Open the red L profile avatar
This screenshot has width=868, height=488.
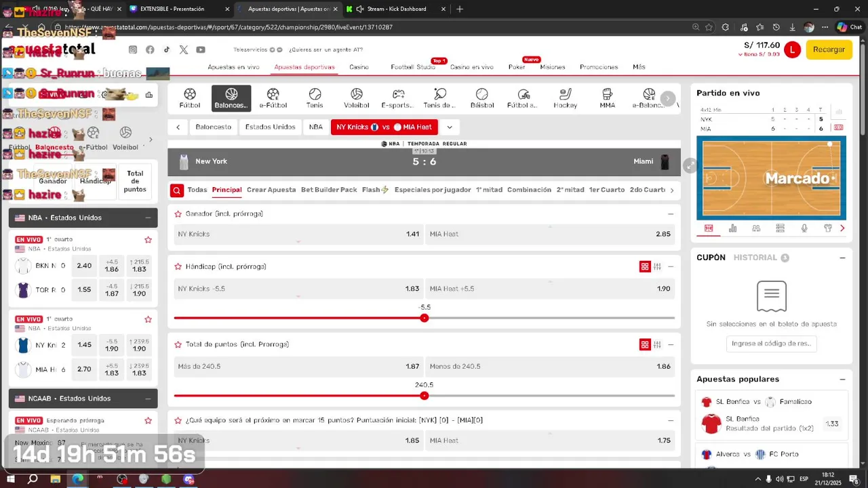pyautogui.click(x=792, y=49)
